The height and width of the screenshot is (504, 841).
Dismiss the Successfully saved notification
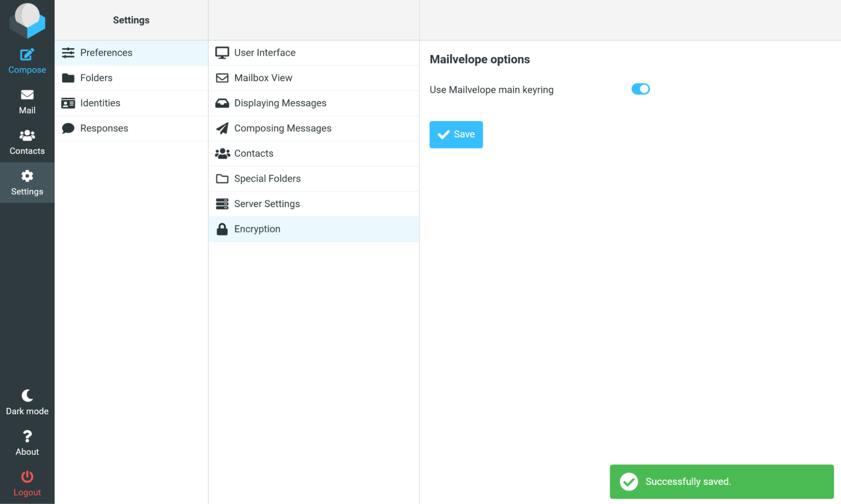(721, 482)
